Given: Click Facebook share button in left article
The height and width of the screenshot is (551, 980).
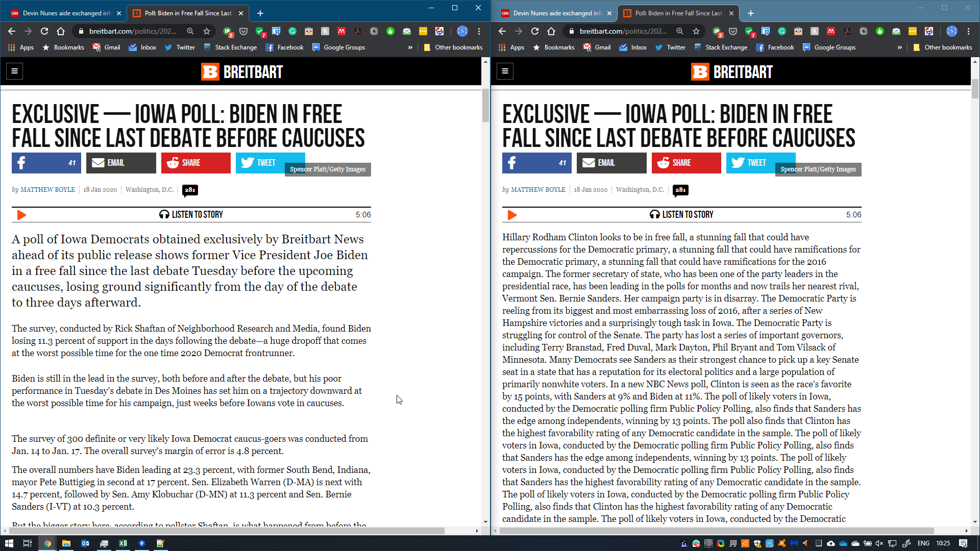Looking at the screenshot, I should point(46,163).
